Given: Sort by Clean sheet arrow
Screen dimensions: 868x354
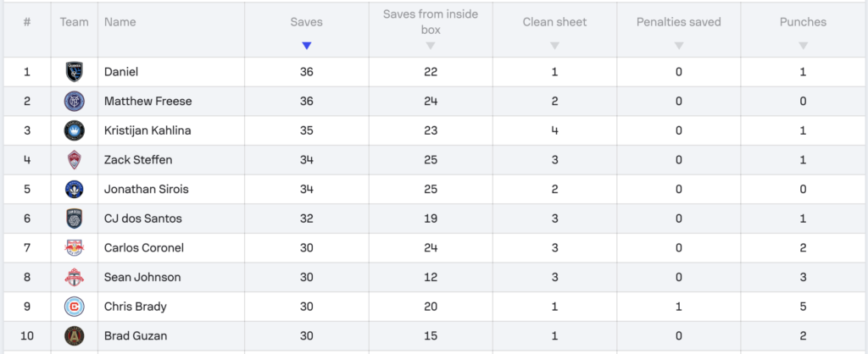Looking at the screenshot, I should pyautogui.click(x=554, y=46).
